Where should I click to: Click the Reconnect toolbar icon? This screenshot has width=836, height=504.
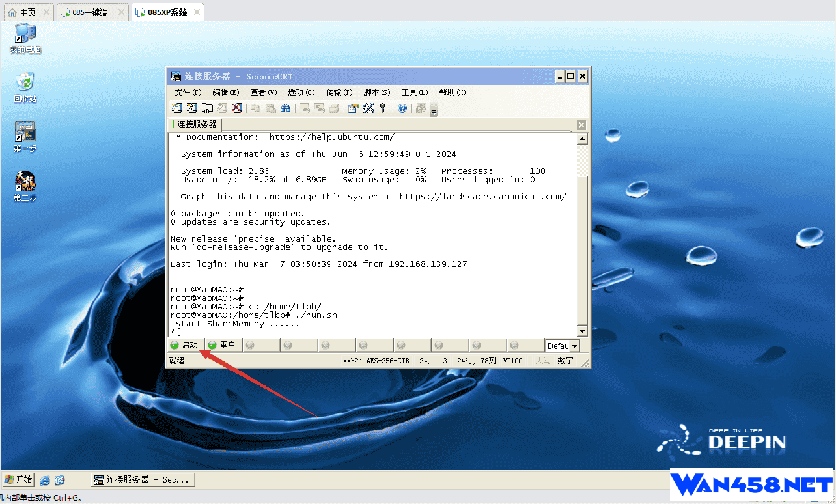coord(222,108)
